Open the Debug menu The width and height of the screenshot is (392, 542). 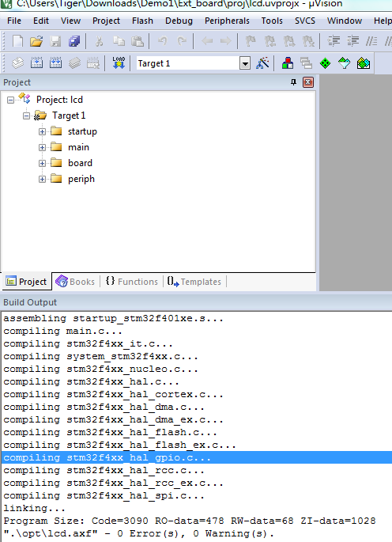click(x=179, y=21)
